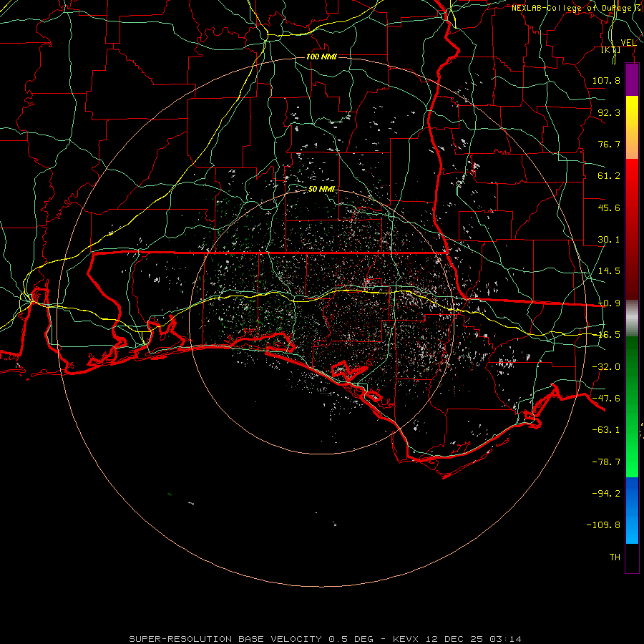Viewport: 644px width, 644px height.
Task: Click the bright green segment of color bar
Action: pos(632,456)
